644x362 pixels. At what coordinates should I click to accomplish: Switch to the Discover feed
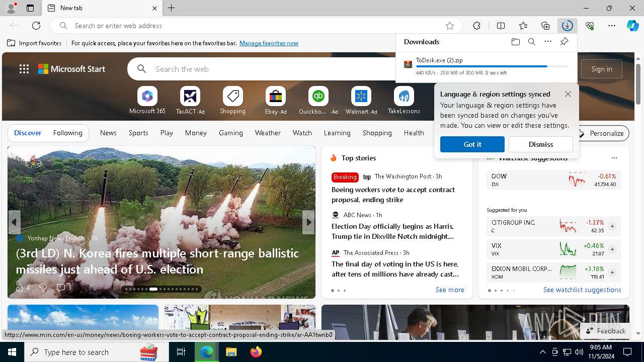pos(28,133)
